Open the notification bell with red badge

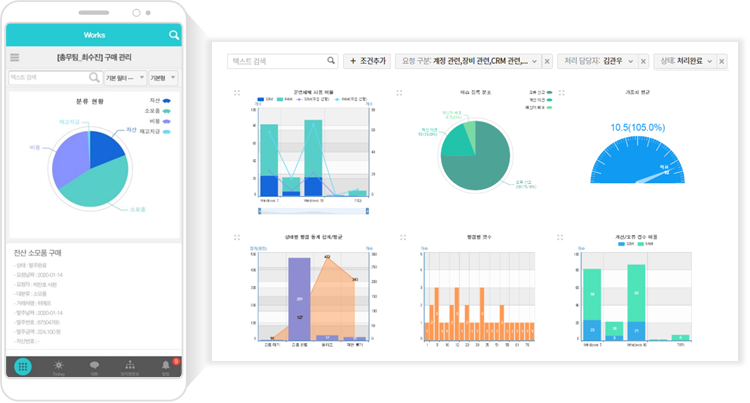coord(166,366)
